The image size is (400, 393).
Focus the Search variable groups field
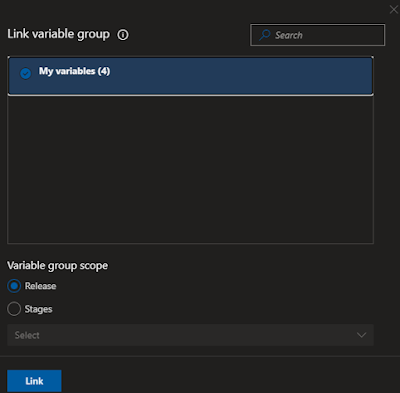point(318,35)
